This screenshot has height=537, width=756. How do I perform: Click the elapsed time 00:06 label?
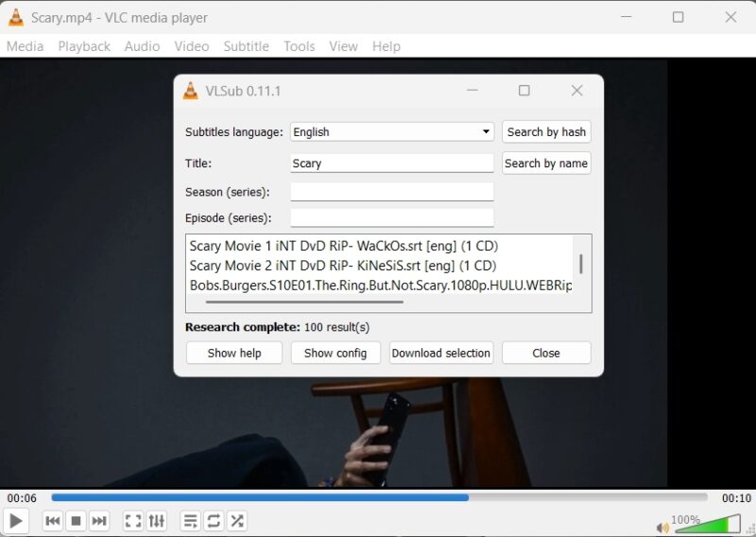(22, 498)
